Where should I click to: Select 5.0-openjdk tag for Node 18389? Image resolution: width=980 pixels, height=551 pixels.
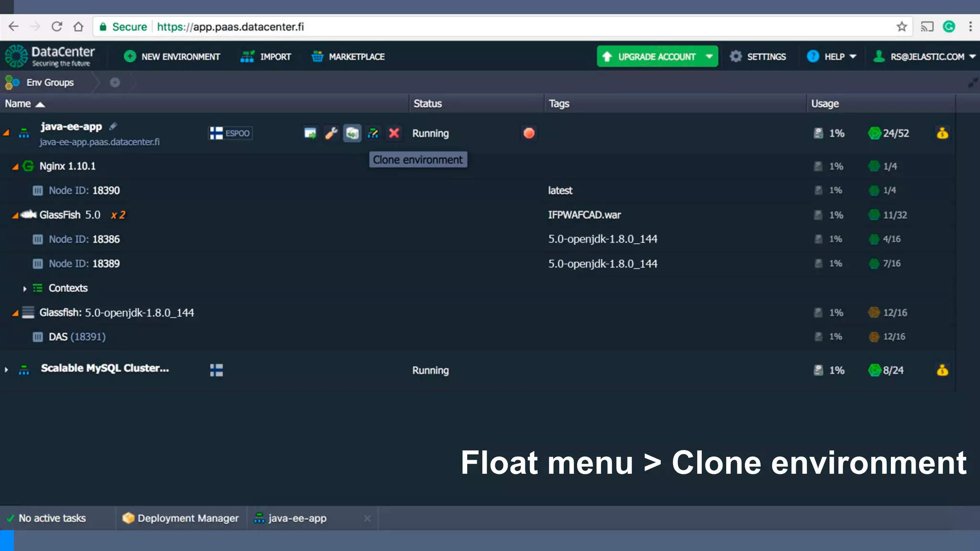pos(602,264)
